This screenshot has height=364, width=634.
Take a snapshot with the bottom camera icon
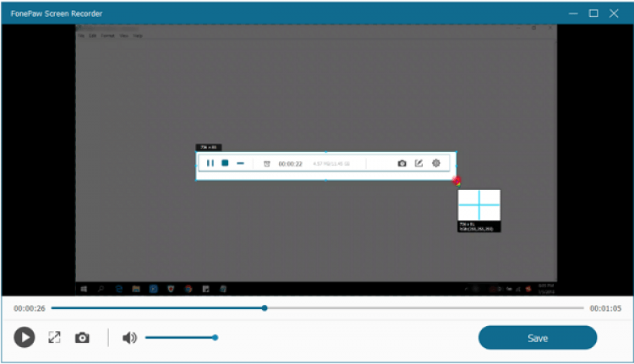click(82, 338)
